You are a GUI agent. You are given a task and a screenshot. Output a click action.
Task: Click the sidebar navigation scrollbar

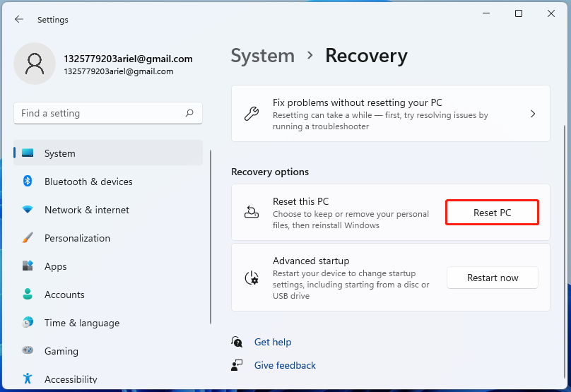(x=211, y=237)
